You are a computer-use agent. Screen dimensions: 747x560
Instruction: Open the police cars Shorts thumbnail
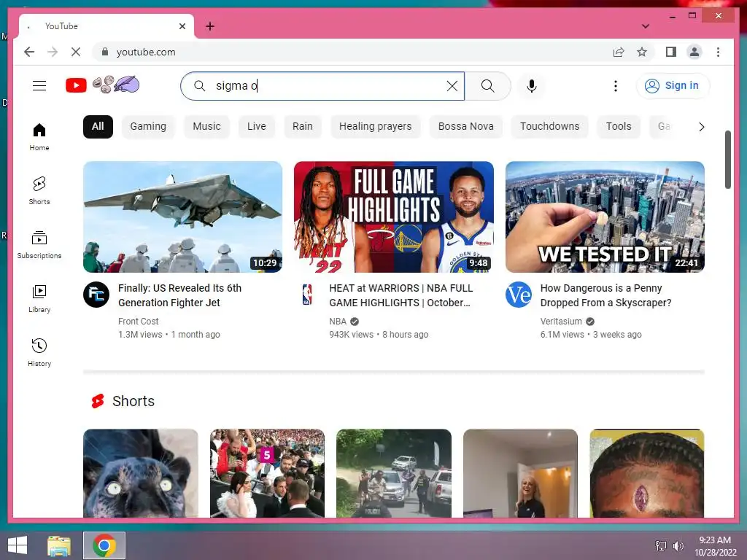tap(394, 473)
